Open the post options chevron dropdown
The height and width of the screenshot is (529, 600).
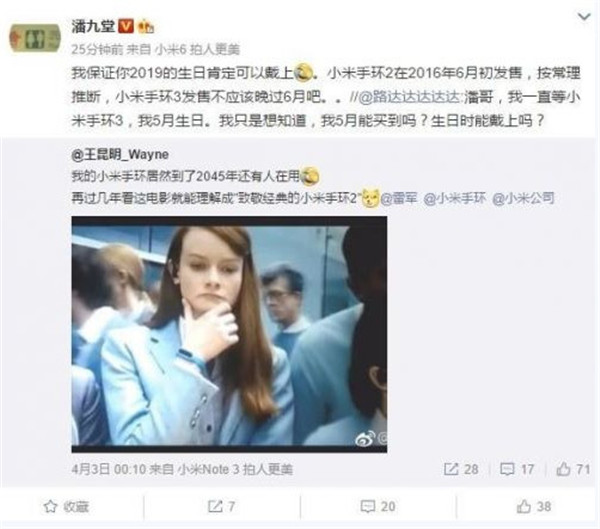click(584, 16)
